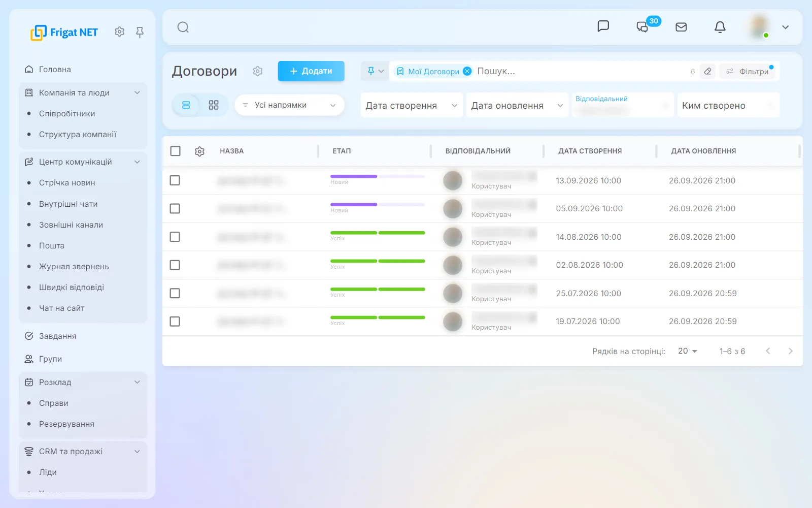Open the notifications bell

click(x=720, y=27)
